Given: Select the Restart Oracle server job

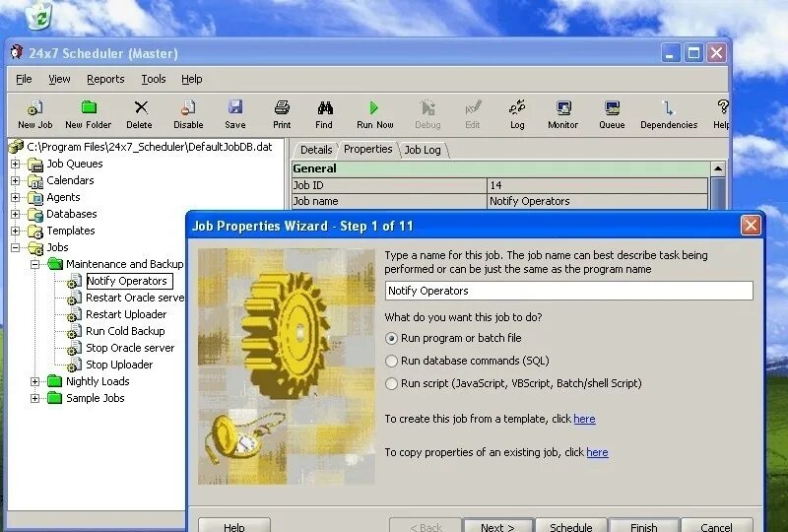Looking at the screenshot, I should (x=135, y=298).
